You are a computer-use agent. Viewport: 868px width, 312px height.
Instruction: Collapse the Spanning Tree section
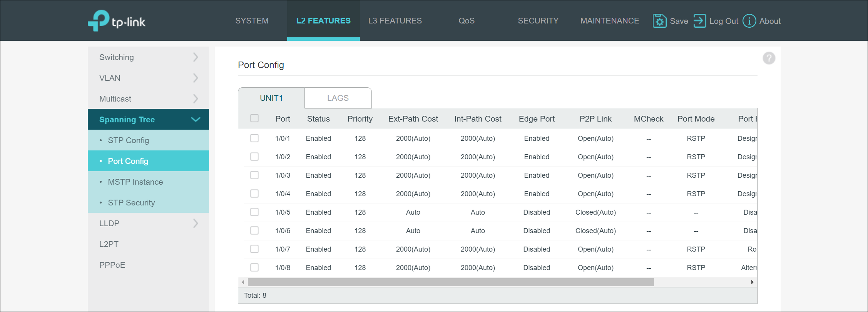pos(196,120)
